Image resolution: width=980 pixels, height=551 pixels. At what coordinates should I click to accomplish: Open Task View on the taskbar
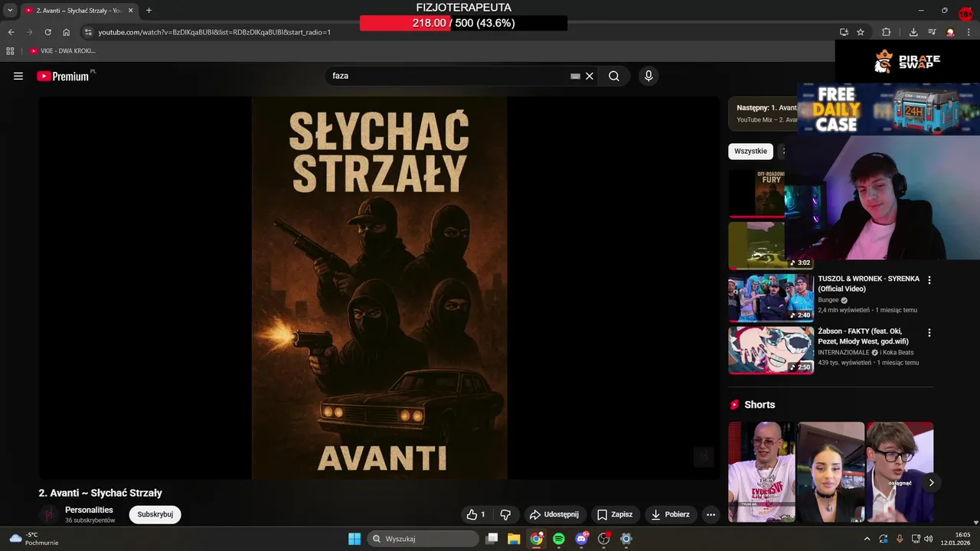pyautogui.click(x=492, y=539)
